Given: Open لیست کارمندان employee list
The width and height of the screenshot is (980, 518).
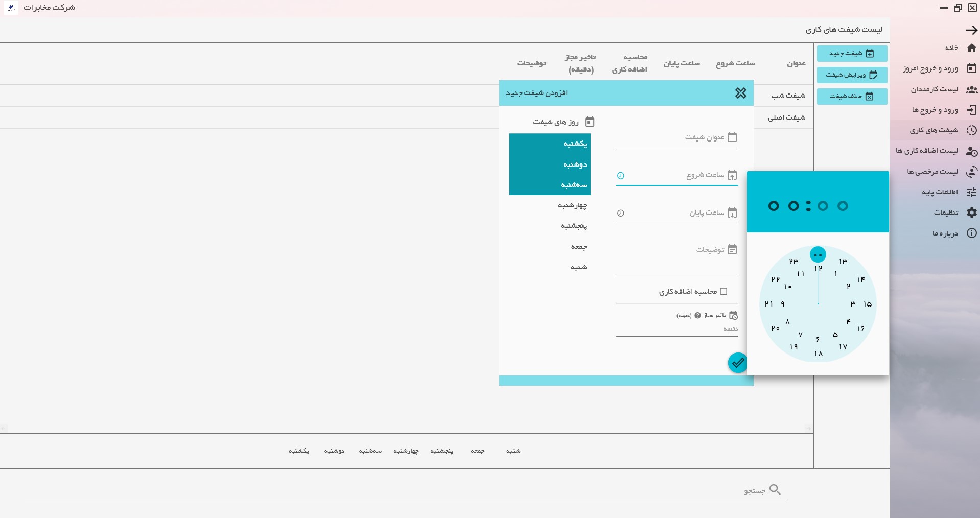Looking at the screenshot, I should click(943, 90).
